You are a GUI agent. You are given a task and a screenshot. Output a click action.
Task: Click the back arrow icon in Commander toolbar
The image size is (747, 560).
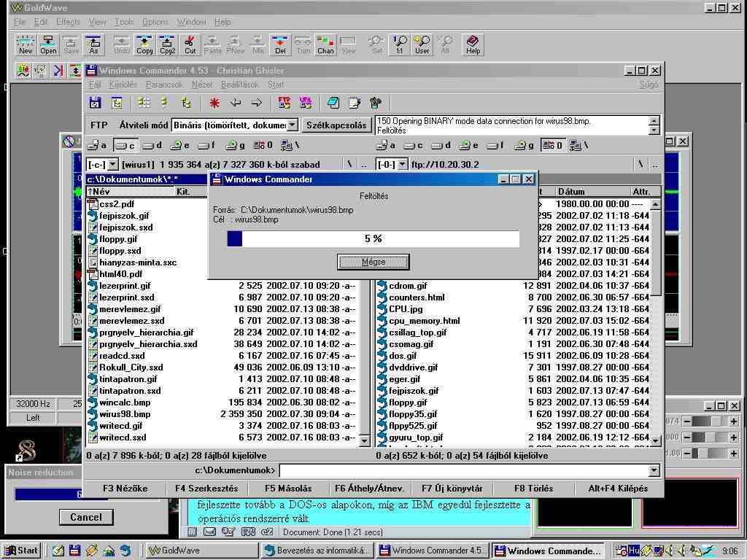[235, 103]
